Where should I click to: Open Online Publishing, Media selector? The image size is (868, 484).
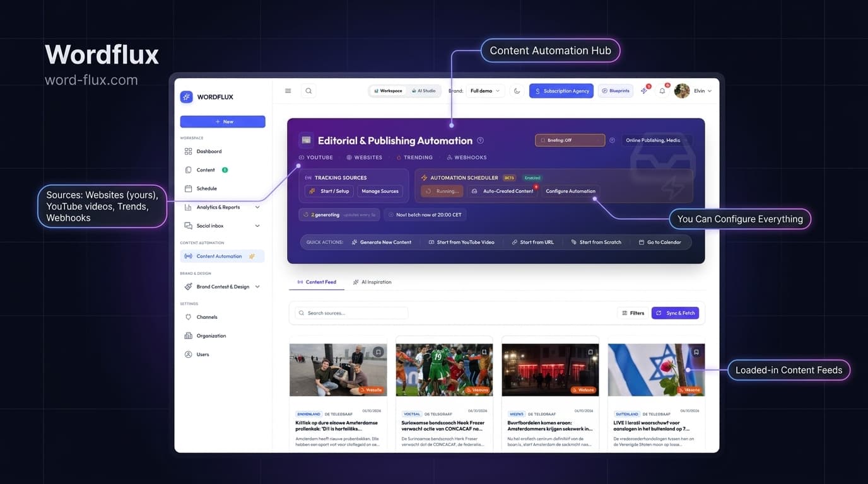click(656, 141)
